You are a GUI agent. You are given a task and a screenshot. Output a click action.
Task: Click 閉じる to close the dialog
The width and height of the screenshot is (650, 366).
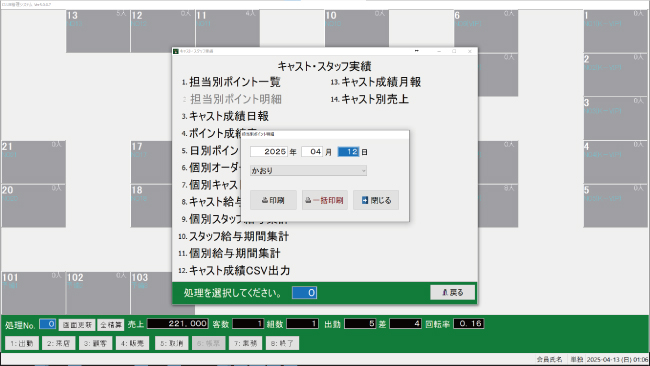[x=376, y=200]
